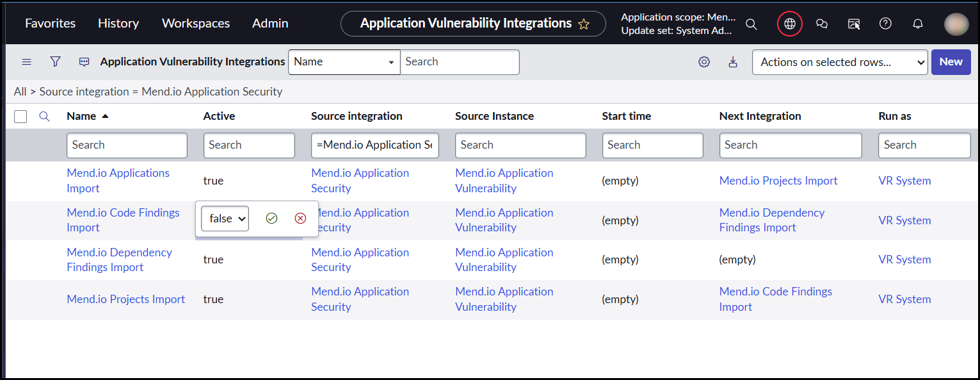
Task: Open the Mend.io Projects Import name link
Action: pos(125,299)
